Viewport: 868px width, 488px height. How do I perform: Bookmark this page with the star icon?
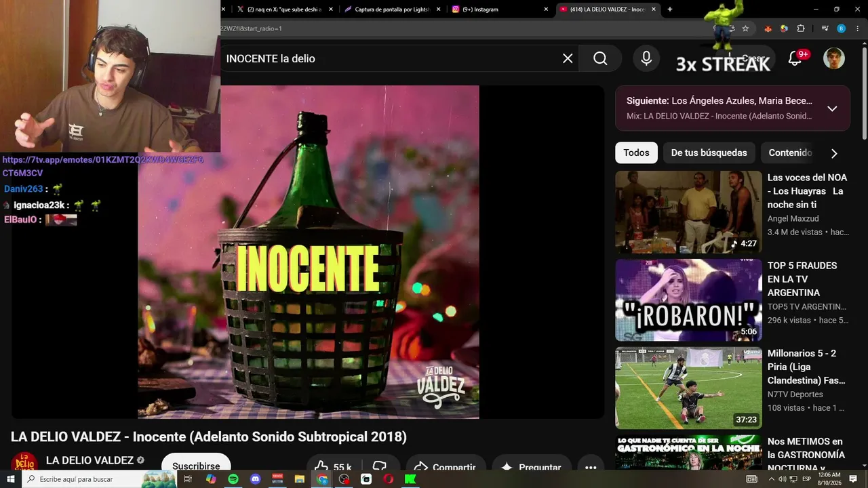(745, 28)
